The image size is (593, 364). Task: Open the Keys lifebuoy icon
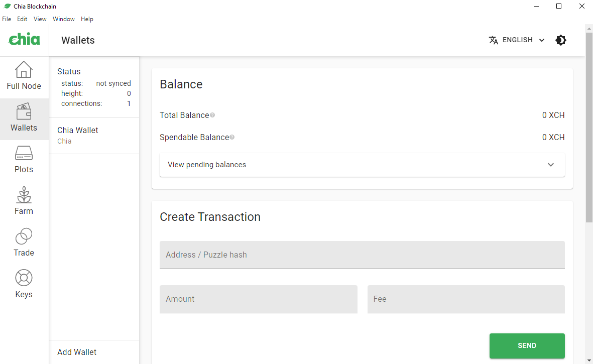[x=24, y=278]
